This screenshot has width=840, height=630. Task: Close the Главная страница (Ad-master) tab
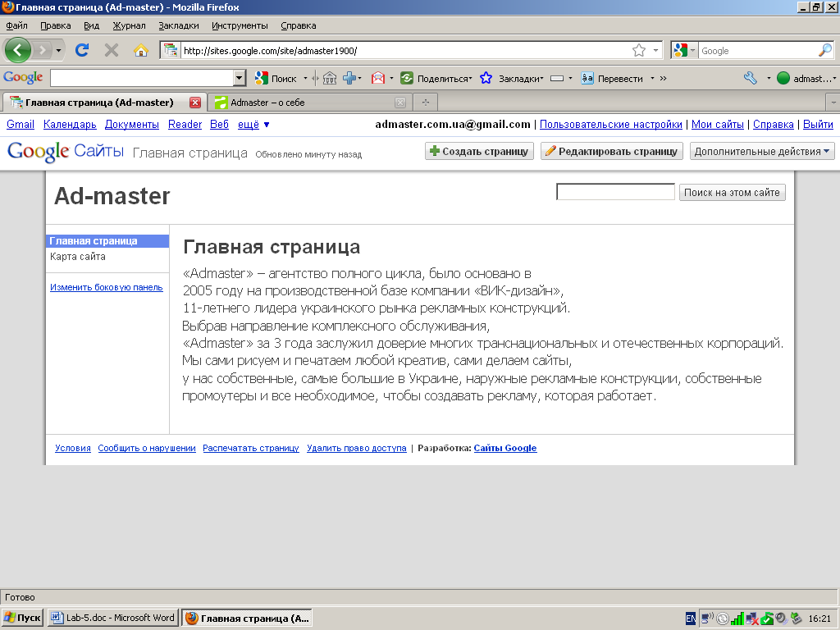(195, 103)
